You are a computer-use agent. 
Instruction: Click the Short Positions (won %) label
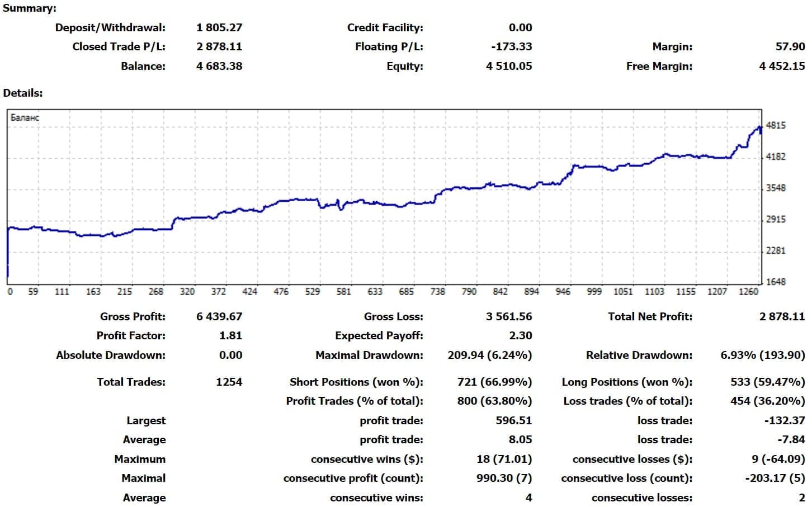click(x=356, y=382)
